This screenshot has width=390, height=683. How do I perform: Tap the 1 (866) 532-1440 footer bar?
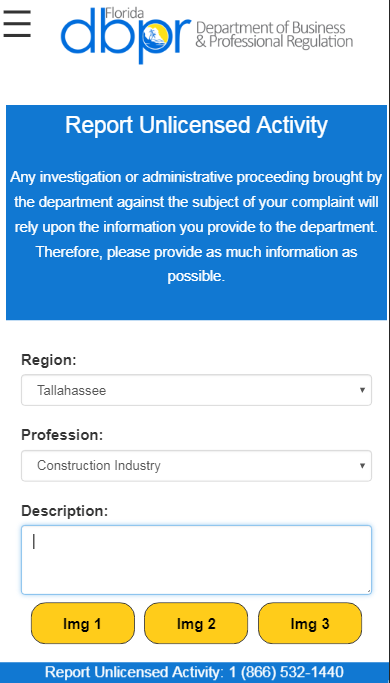click(x=195, y=673)
